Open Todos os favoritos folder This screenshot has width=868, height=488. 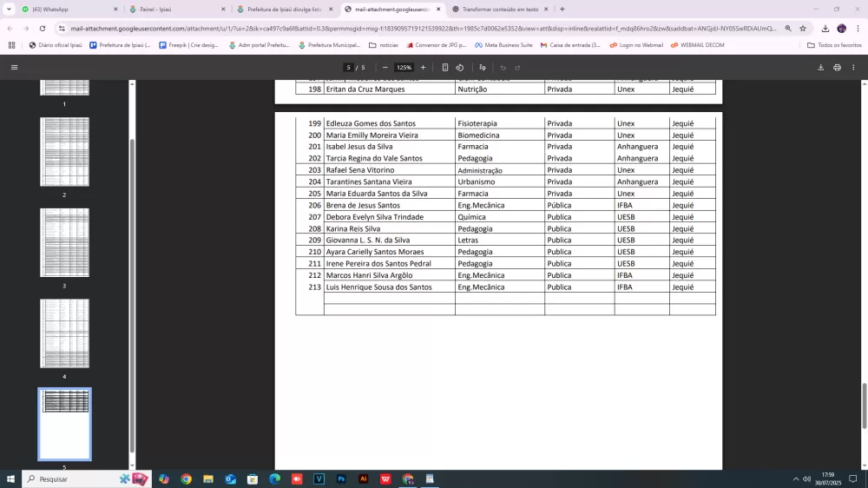834,44
